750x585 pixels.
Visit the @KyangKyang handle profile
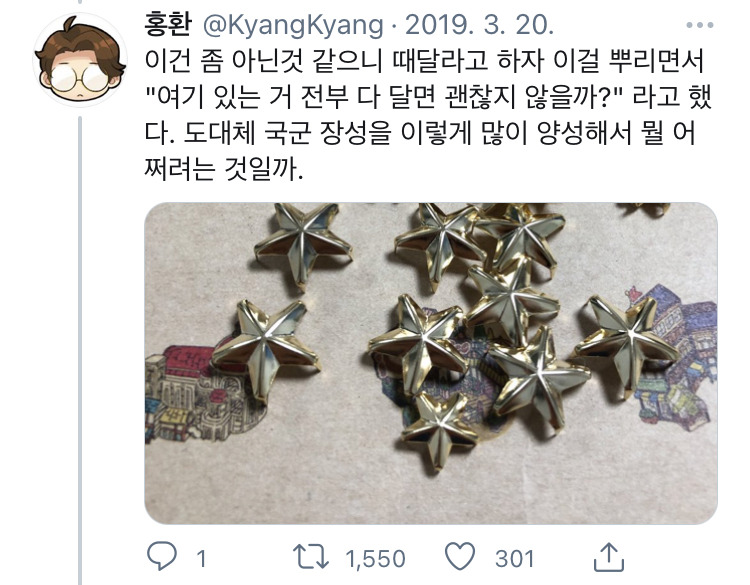tap(293, 25)
